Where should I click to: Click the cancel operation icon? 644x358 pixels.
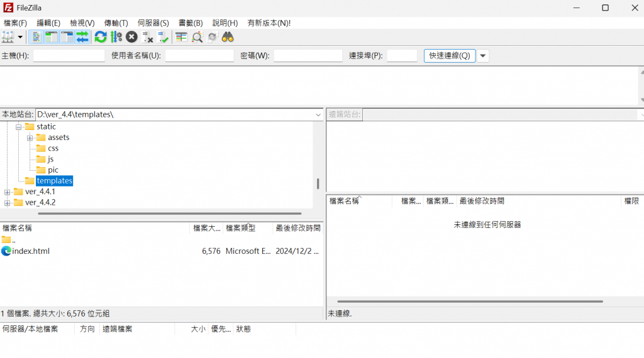tap(131, 37)
